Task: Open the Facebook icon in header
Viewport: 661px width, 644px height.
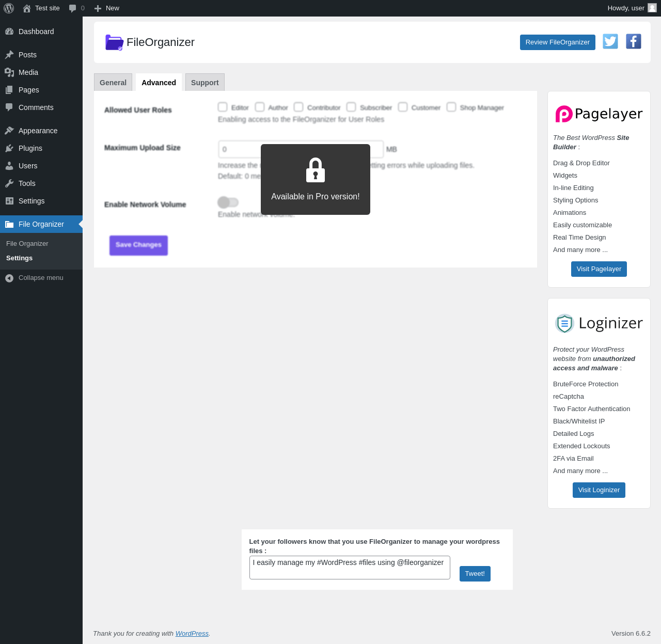Action: point(634,41)
